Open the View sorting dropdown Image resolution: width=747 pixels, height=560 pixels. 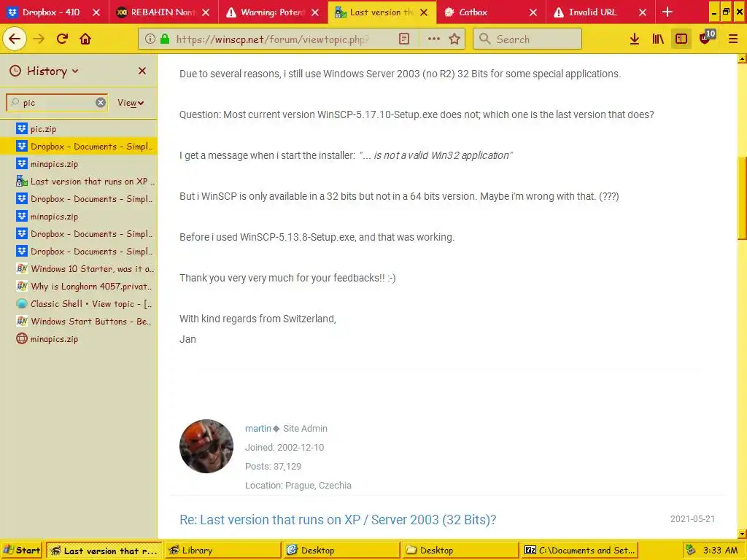click(x=131, y=103)
